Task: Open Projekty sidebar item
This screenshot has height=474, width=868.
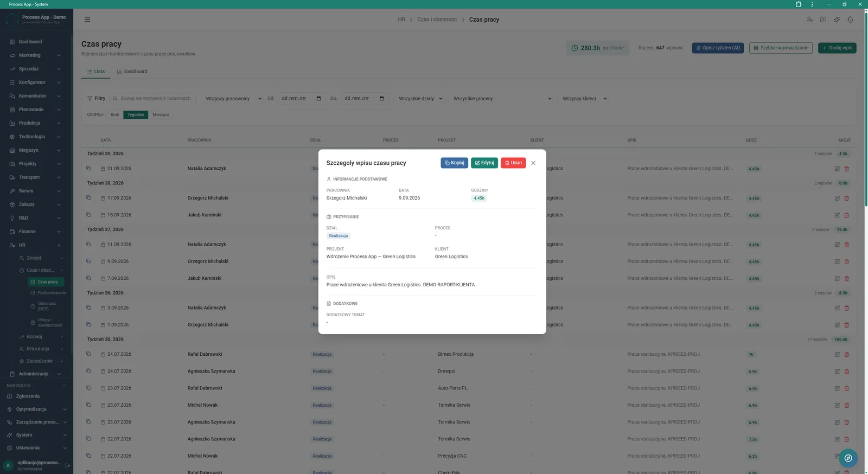Action: [x=36, y=164]
